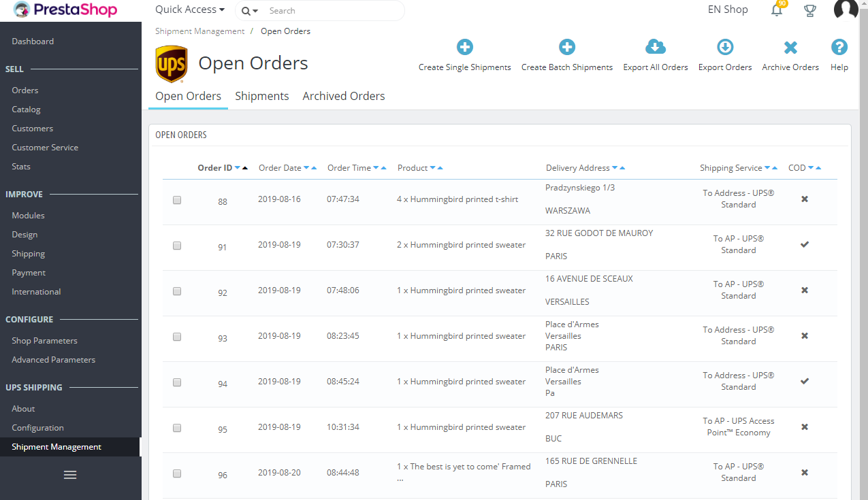This screenshot has height=500, width=868.
Task: Sort Order ID descending arrow
Action: [238, 168]
